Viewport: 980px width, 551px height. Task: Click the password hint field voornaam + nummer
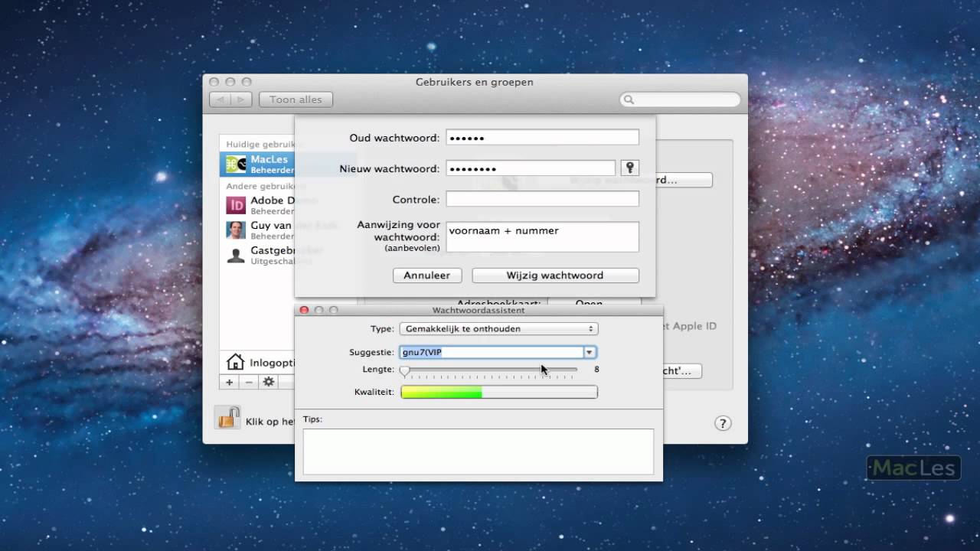542,237
